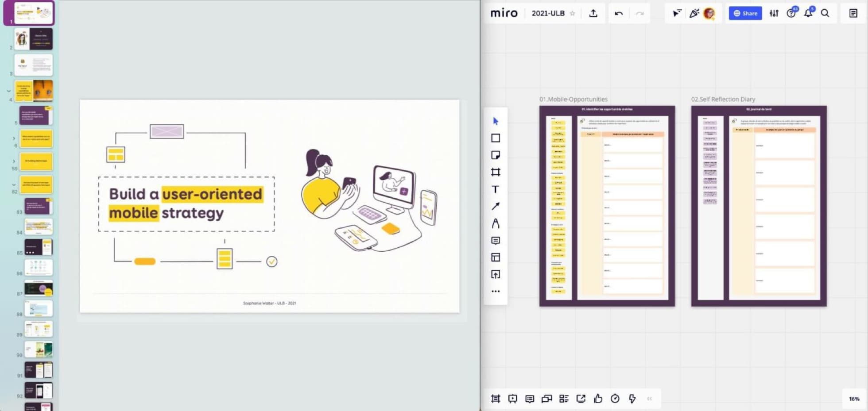868x411 pixels.
Task: Select the Text tool in Miro
Action: [x=496, y=189]
